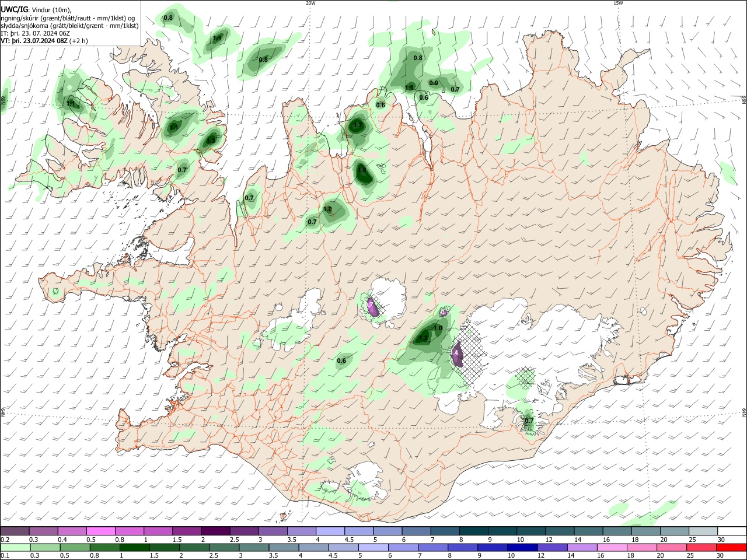The width and height of the screenshot is (747, 560).
Task: Click the 'VT: þri. 23.07.2024 08Z' valid time
Action: 35,41
